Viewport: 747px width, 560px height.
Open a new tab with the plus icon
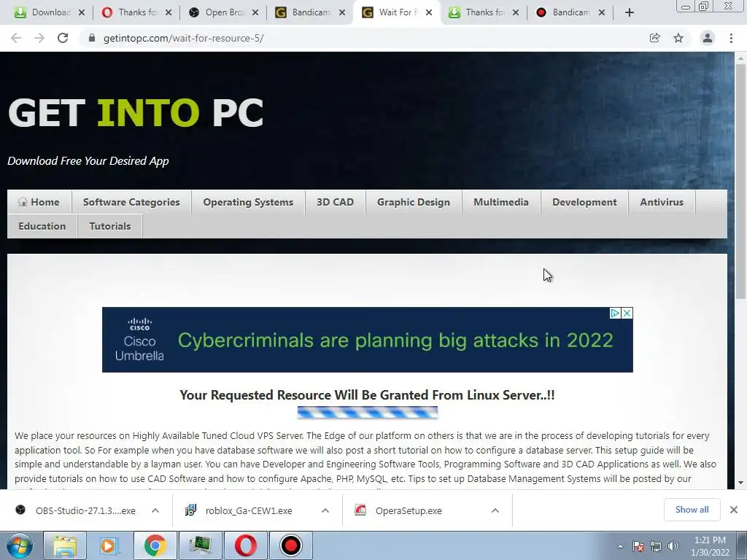(x=630, y=12)
